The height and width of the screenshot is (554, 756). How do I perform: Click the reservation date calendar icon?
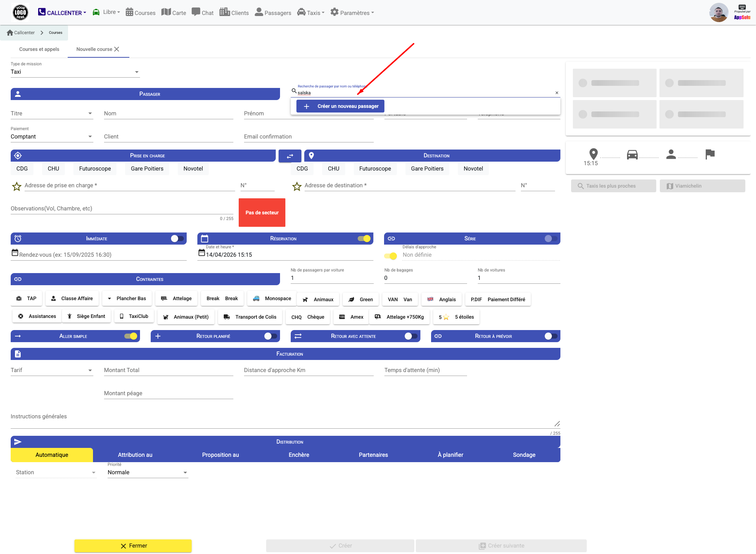(202, 253)
